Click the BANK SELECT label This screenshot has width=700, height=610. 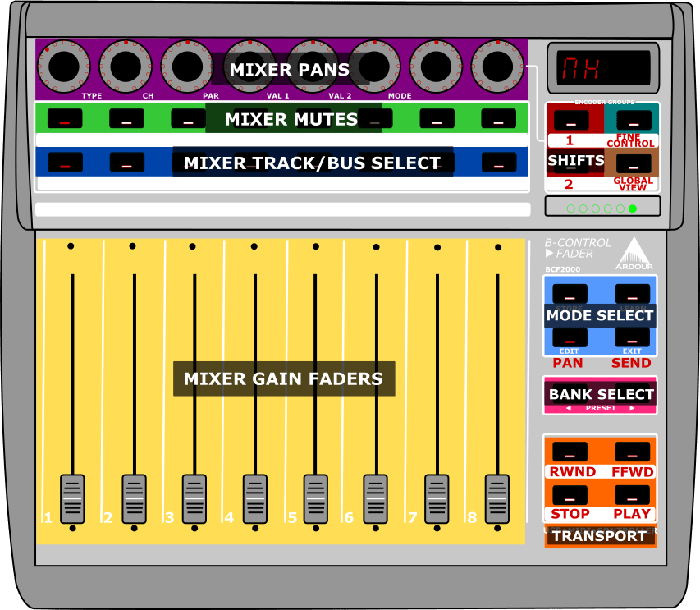click(x=602, y=394)
